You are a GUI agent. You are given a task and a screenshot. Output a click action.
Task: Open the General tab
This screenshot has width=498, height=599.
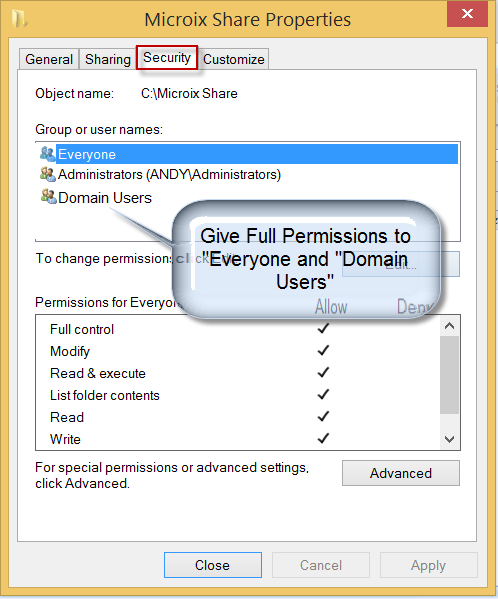click(49, 59)
